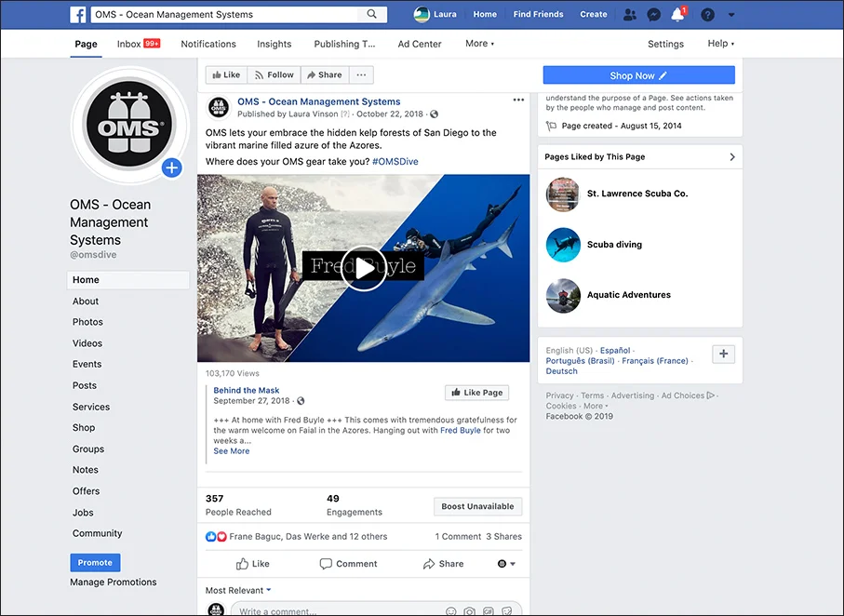
Task: Open Photos in left sidebar
Action: pos(87,322)
